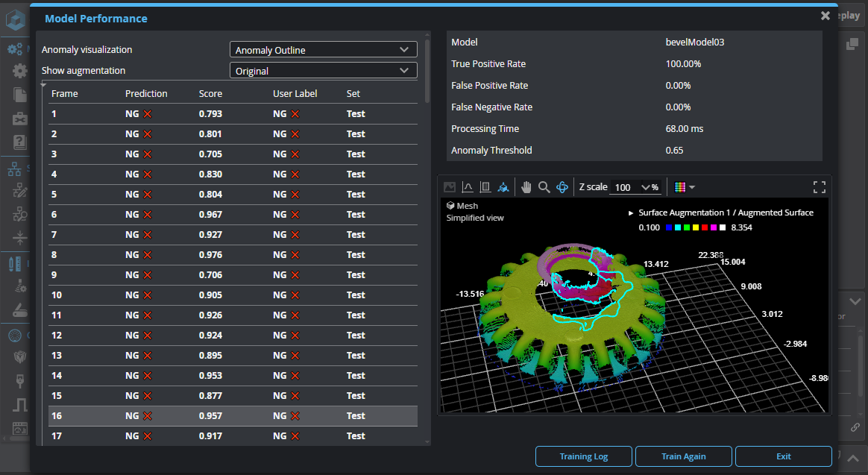This screenshot has height=475, width=868.
Task: Open Anomaly visualization dropdown
Action: (323, 50)
